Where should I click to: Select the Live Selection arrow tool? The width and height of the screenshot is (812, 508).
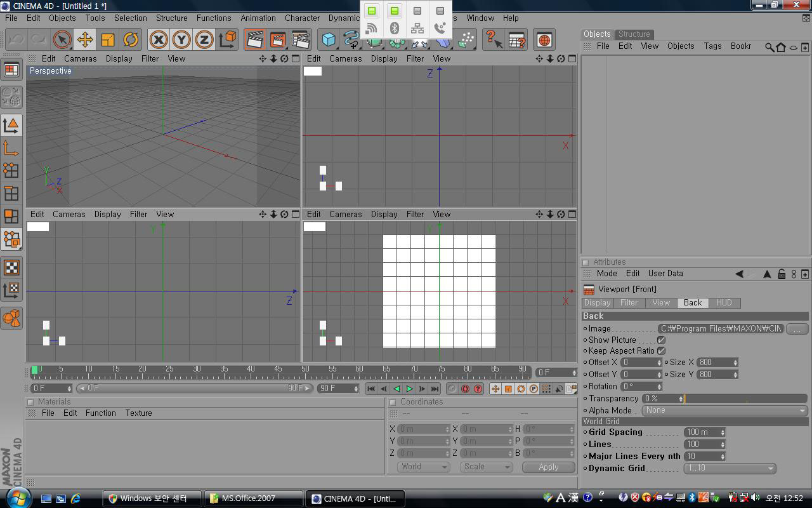point(62,39)
